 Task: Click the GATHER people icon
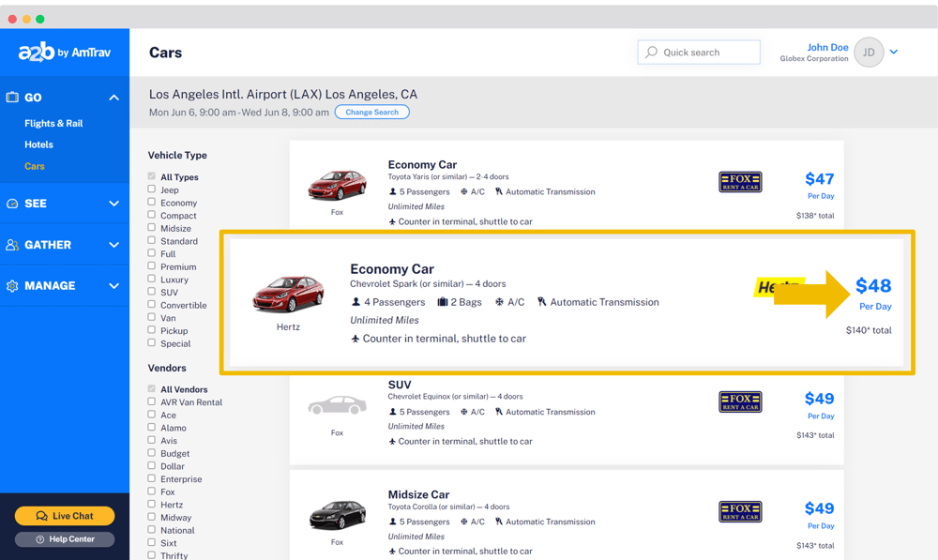13,244
